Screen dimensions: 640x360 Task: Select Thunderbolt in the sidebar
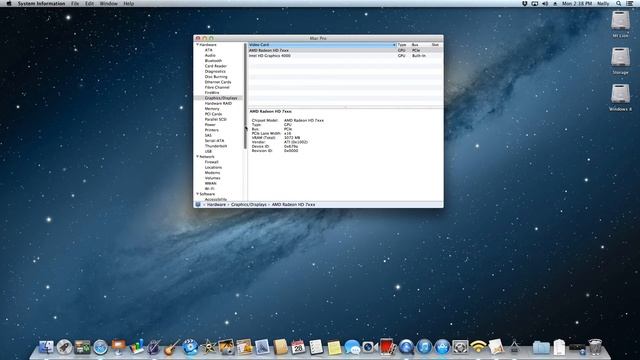(216, 146)
